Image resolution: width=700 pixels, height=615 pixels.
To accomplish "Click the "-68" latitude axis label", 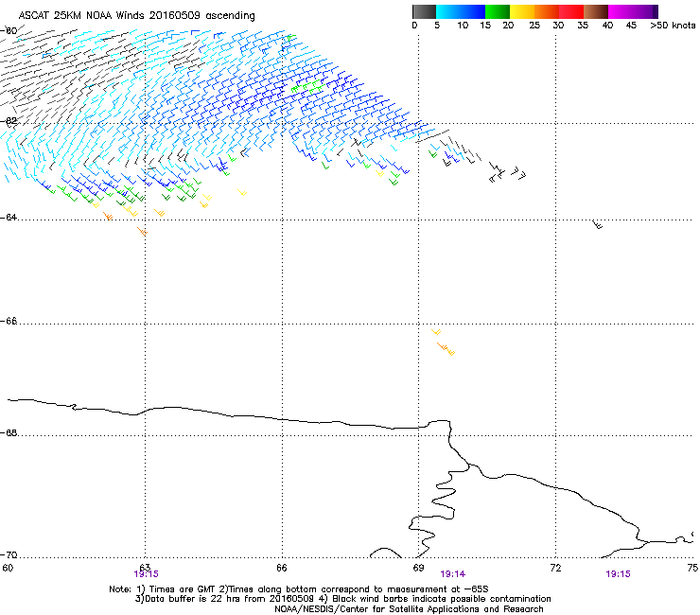I will click(9, 433).
